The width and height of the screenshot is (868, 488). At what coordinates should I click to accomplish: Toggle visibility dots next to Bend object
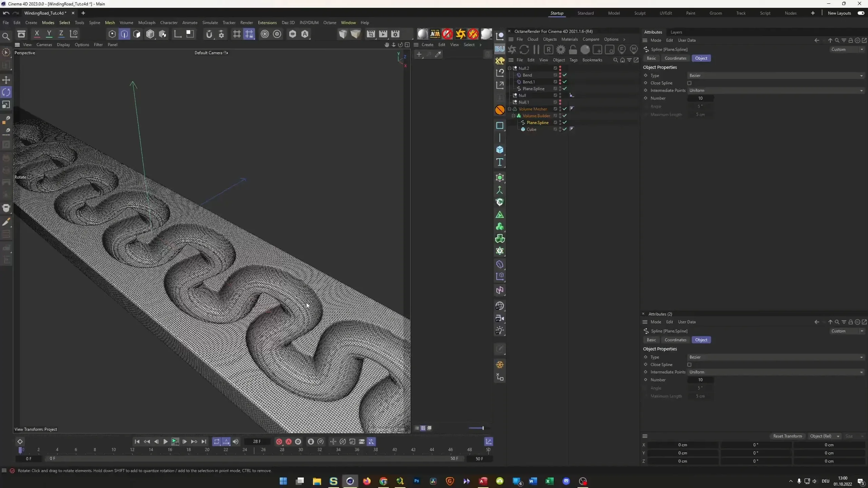(x=560, y=75)
